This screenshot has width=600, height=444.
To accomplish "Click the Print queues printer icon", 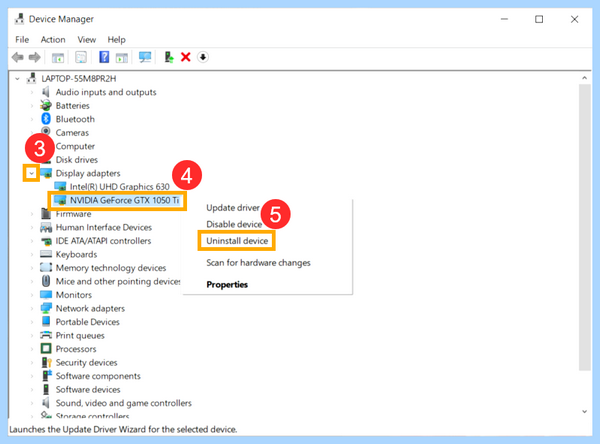I will click(46, 335).
